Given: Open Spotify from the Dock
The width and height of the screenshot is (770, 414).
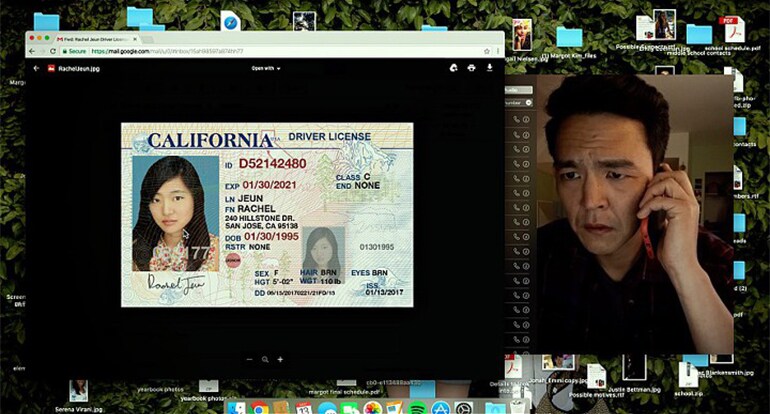Looking at the screenshot, I should [x=417, y=409].
